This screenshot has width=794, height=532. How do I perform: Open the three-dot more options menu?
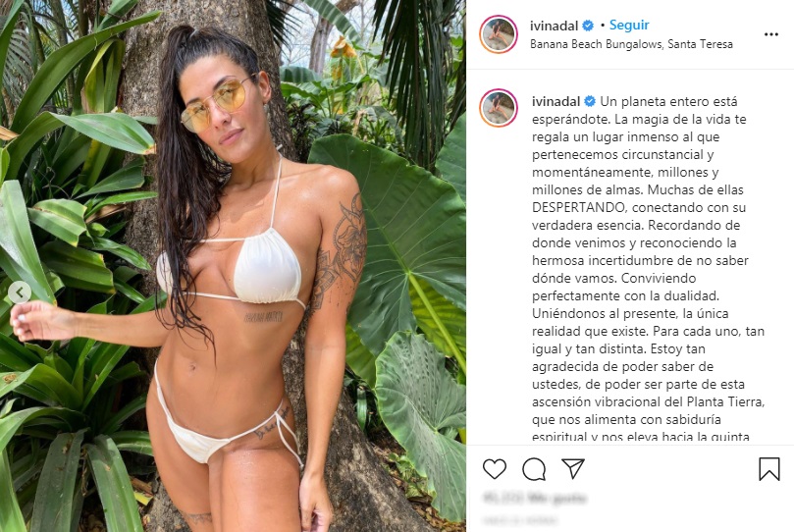point(770,34)
